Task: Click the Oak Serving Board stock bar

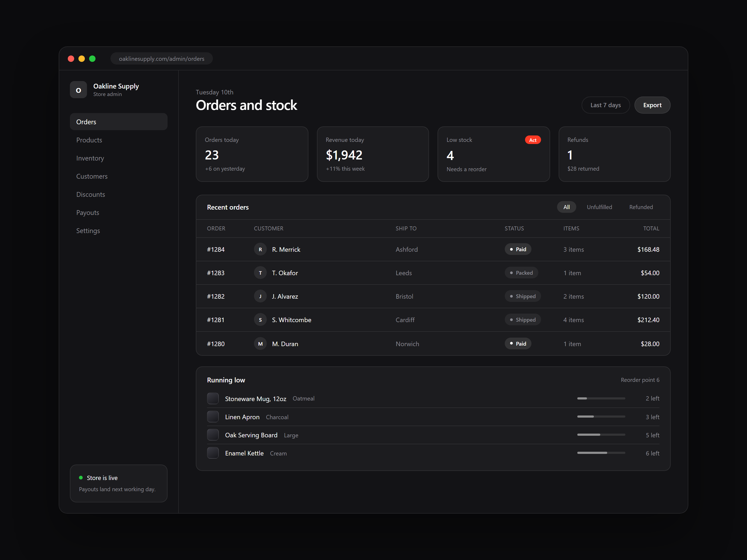Action: click(x=601, y=435)
